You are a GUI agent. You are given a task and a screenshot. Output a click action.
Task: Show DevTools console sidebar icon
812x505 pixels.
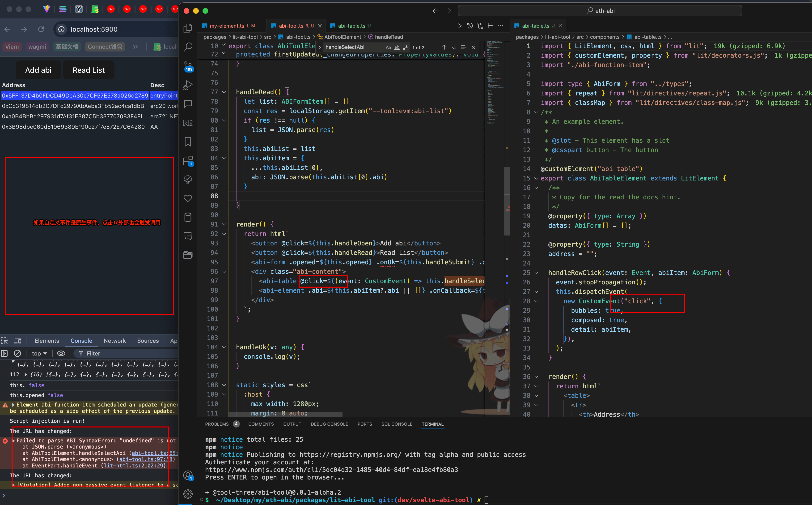tap(5, 353)
